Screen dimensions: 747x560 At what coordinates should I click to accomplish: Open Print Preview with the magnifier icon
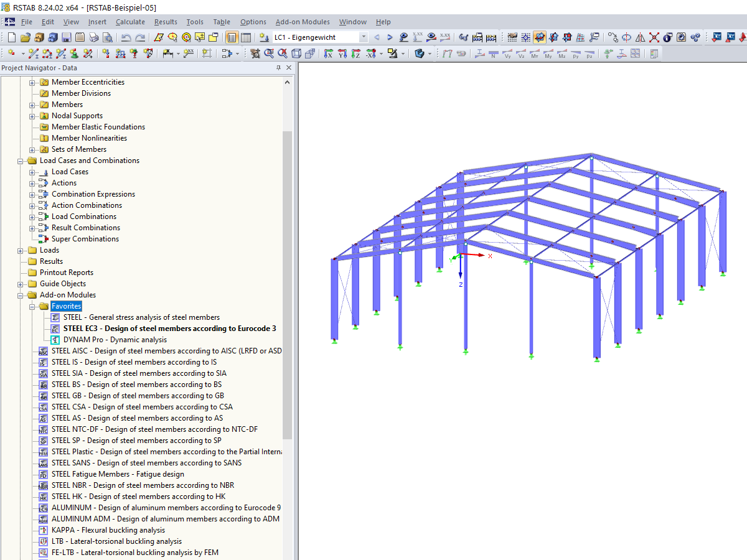(107, 37)
